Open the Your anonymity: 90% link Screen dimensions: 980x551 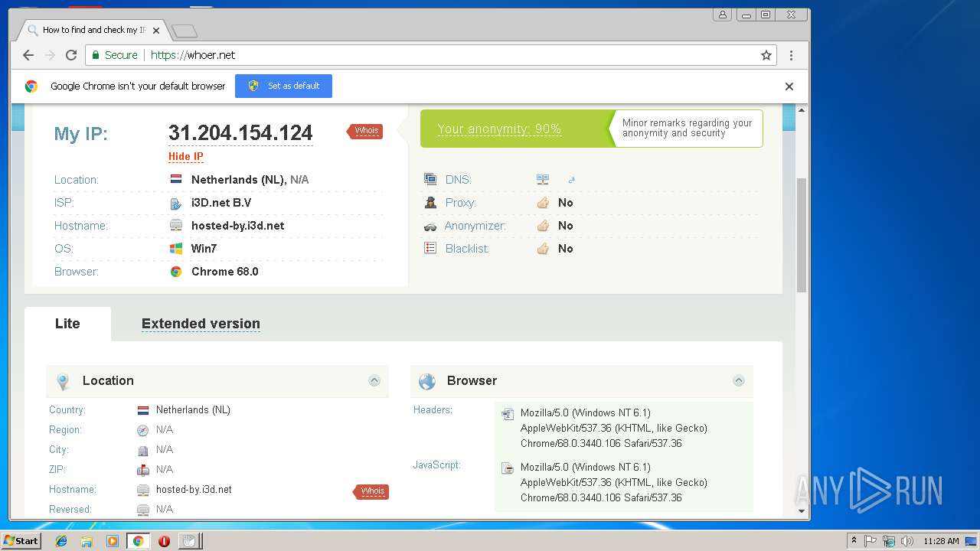[x=499, y=129]
